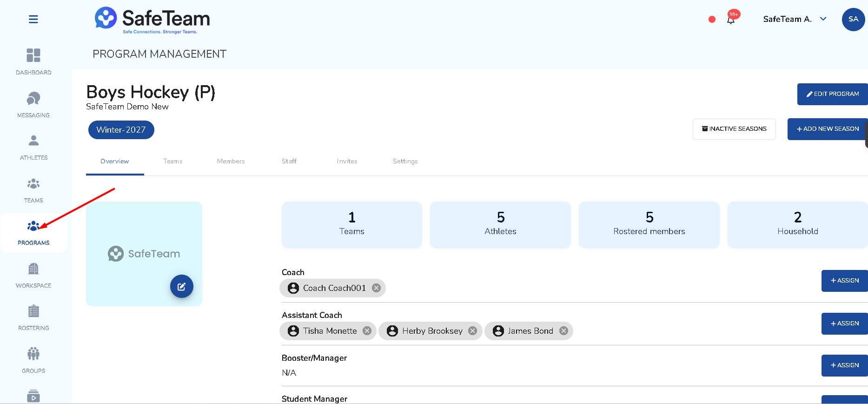
Task: Click the James Bond chip
Action: (x=529, y=331)
